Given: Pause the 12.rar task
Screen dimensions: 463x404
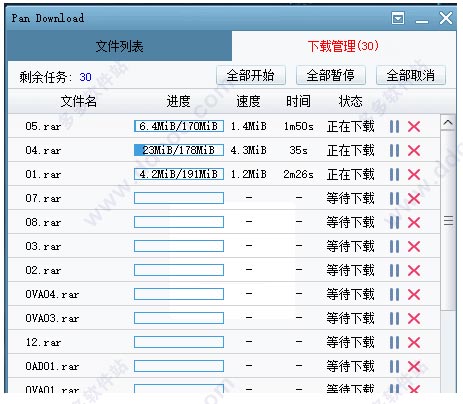Looking at the screenshot, I should (394, 343).
